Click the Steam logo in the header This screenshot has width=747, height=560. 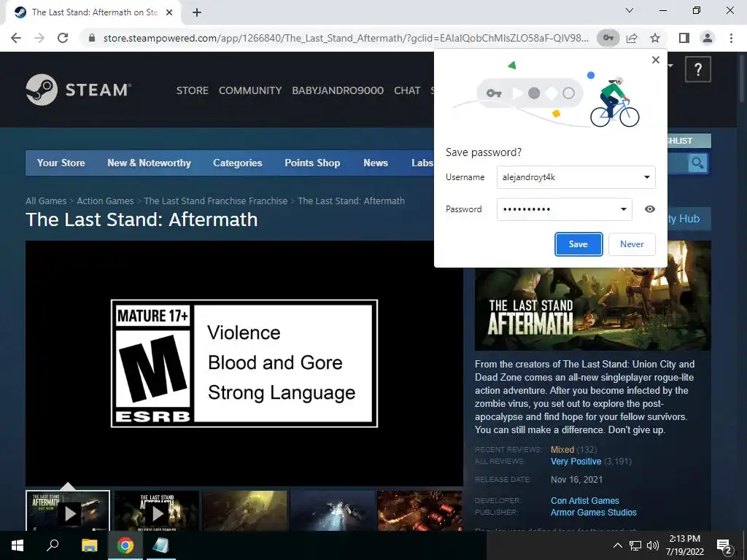79,90
